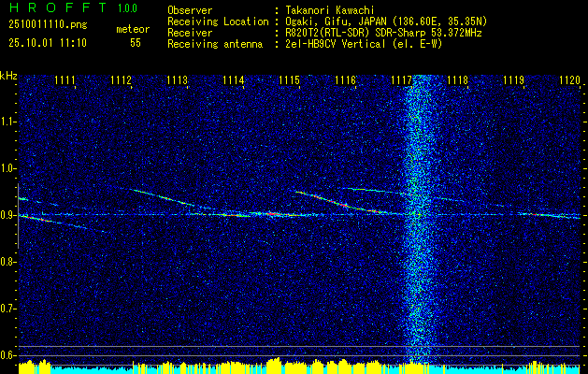Viewport: 588px width, 374px height.
Task: Click the 1.1 kHz axis label
Action: coord(7,122)
